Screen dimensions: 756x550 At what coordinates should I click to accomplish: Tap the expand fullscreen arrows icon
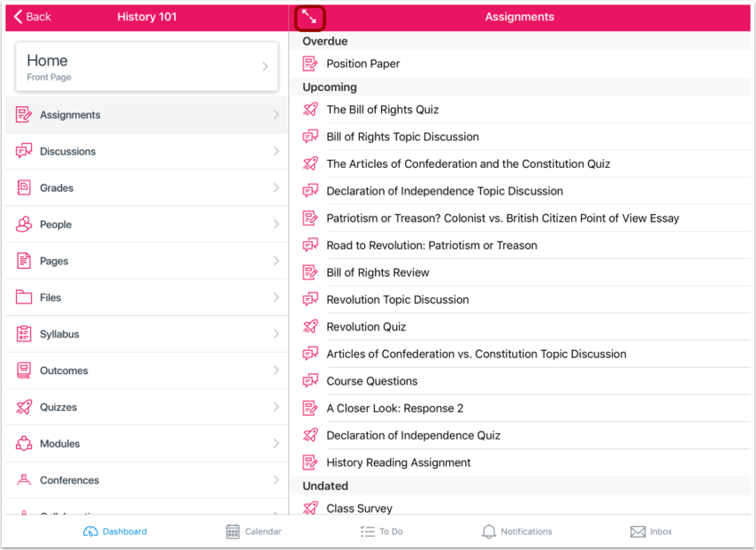(x=309, y=18)
